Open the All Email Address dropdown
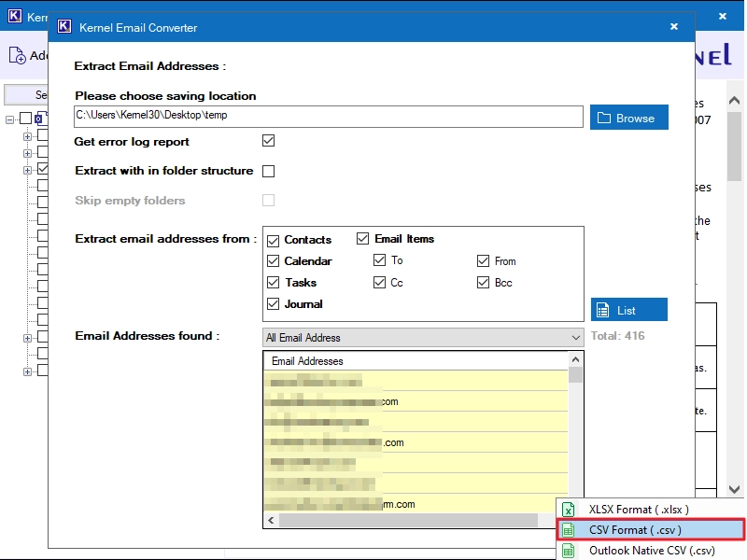747x560 pixels. [423, 338]
